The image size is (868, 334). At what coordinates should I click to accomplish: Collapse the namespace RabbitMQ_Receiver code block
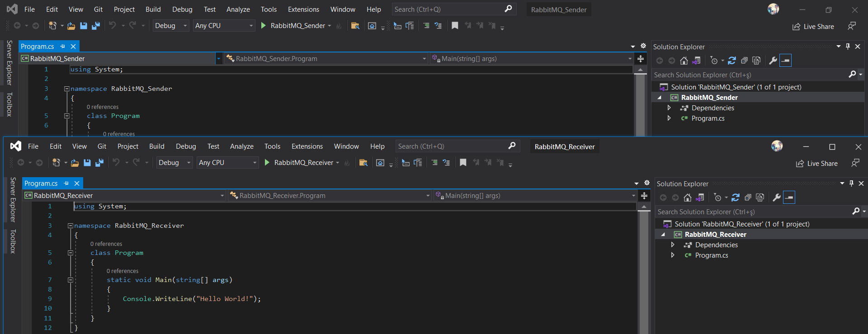pyautogui.click(x=70, y=226)
